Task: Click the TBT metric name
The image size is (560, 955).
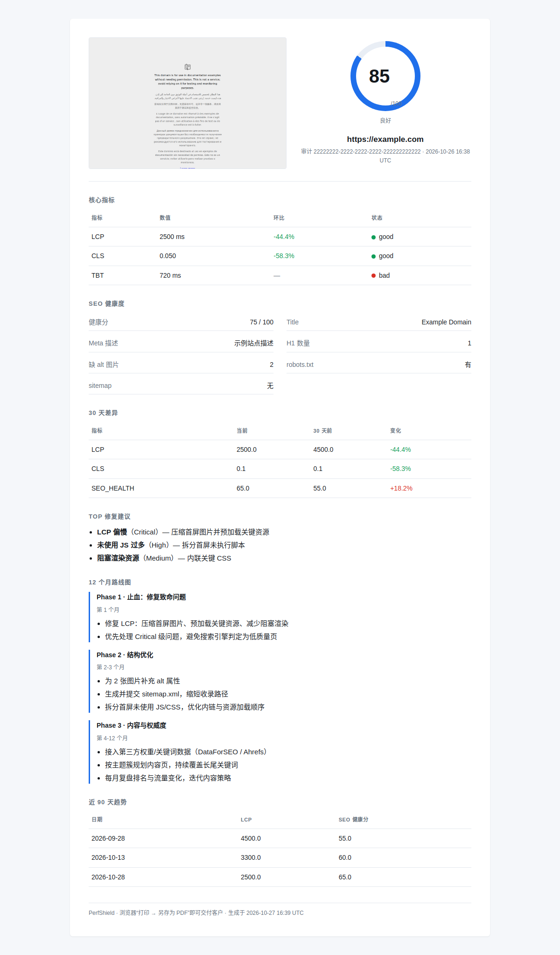Action: pyautogui.click(x=98, y=275)
